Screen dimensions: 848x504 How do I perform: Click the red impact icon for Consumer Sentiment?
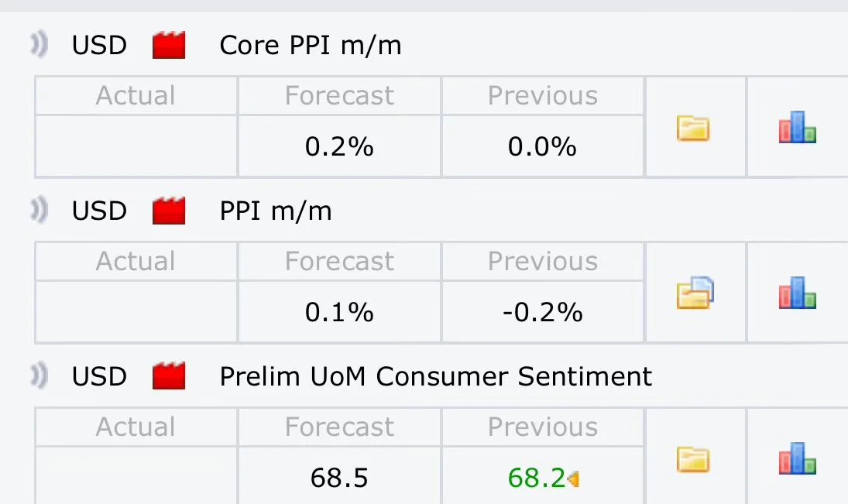[169, 375]
